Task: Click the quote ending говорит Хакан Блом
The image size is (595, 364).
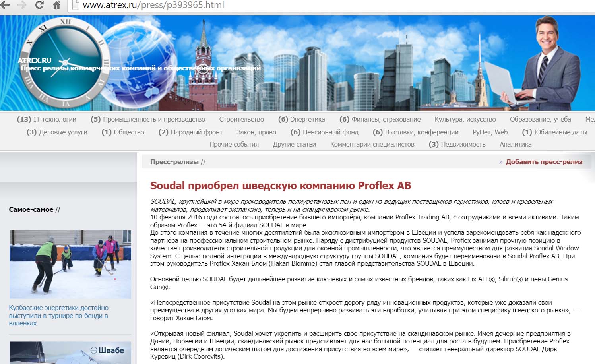Action: coord(364,310)
